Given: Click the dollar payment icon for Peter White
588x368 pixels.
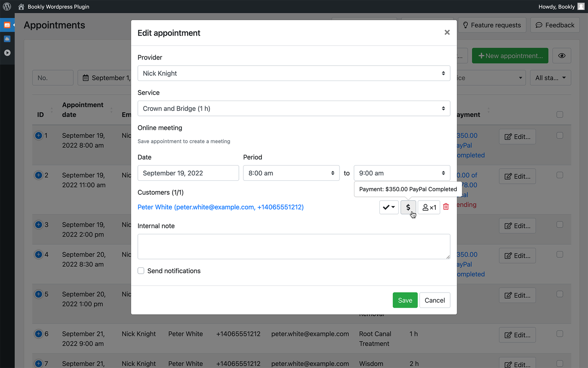Looking at the screenshot, I should (408, 207).
